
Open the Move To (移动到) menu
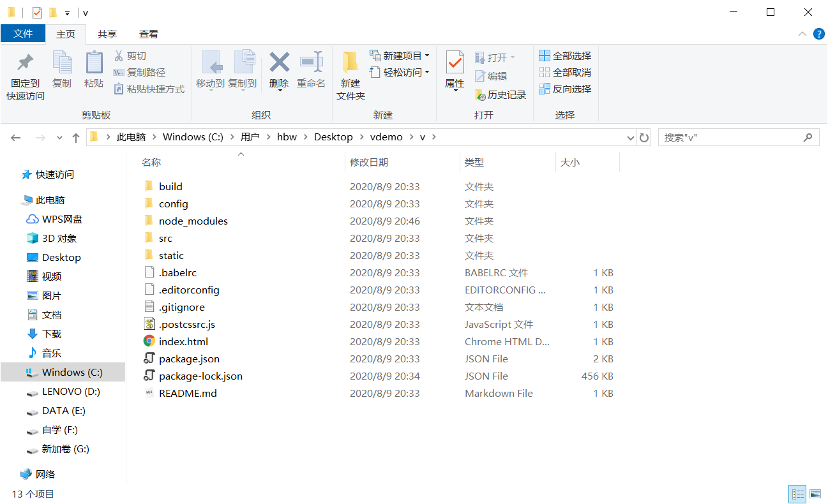coord(210,70)
